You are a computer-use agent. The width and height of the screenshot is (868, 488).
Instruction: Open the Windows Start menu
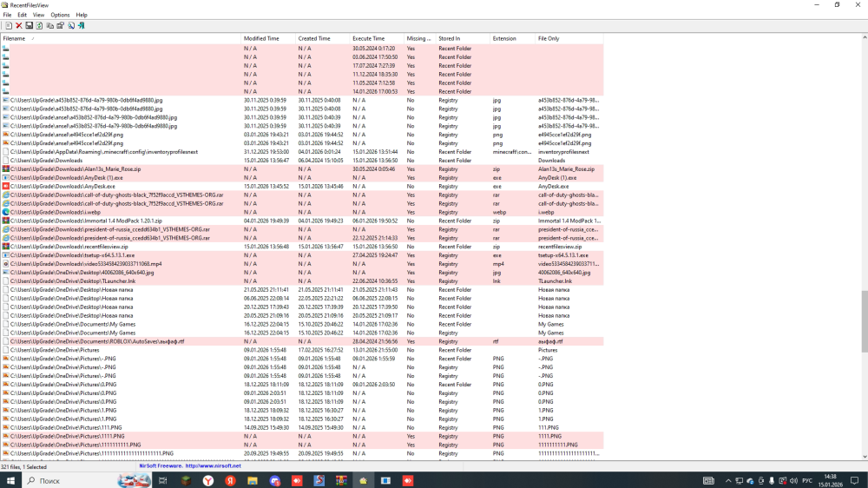(10, 480)
